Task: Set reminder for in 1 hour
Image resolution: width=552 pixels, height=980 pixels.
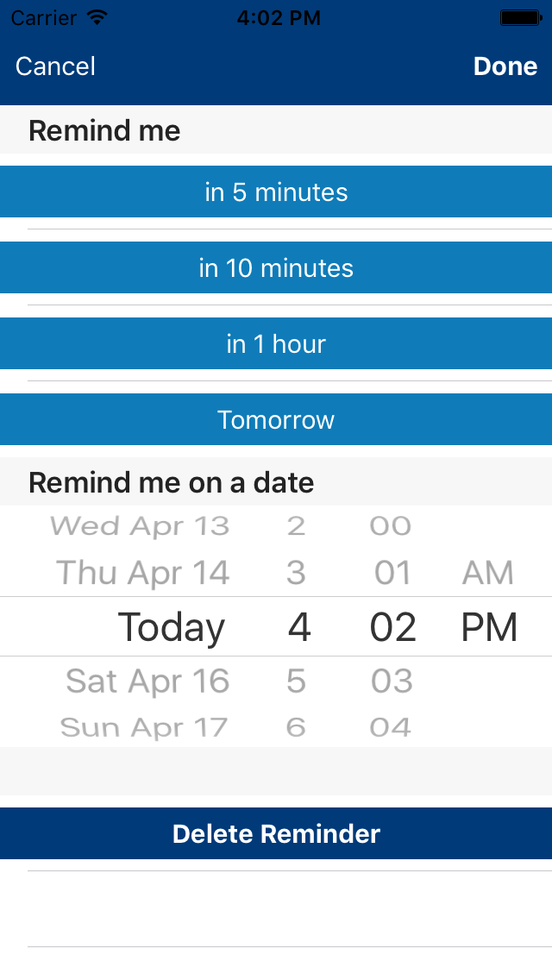Action: [x=276, y=343]
